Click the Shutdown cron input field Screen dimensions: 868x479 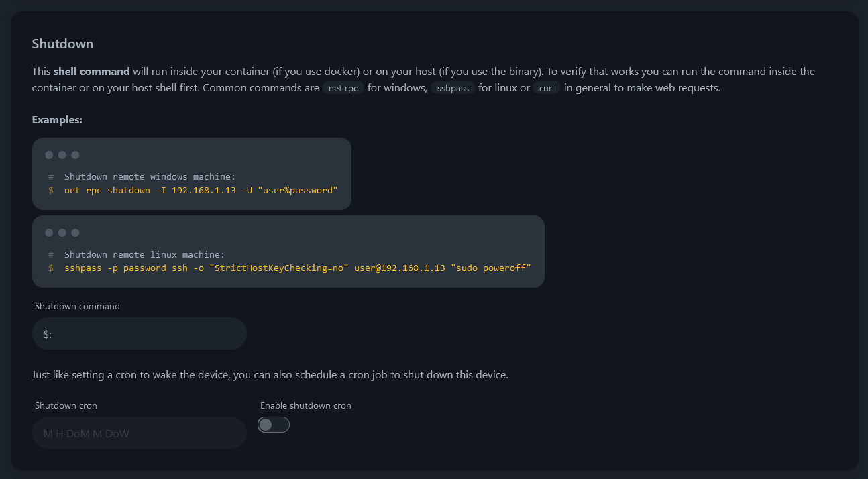139,433
